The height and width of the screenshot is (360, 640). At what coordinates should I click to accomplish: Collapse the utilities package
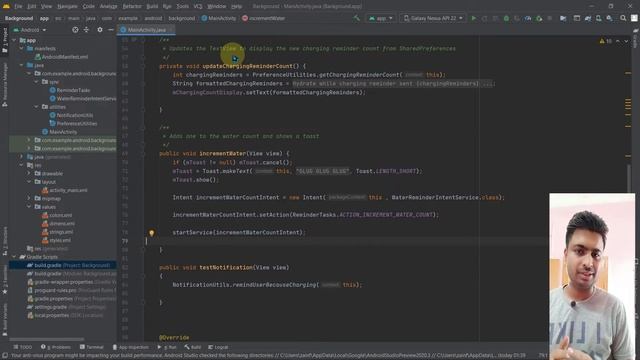click(x=36, y=107)
